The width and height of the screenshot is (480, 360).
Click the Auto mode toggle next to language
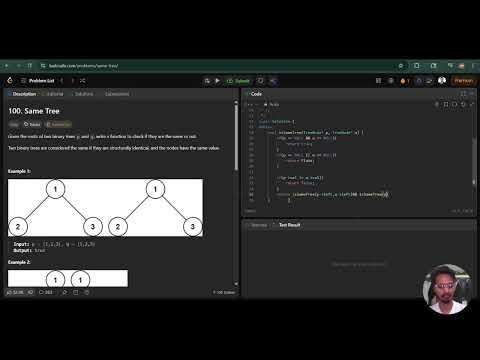(272, 105)
